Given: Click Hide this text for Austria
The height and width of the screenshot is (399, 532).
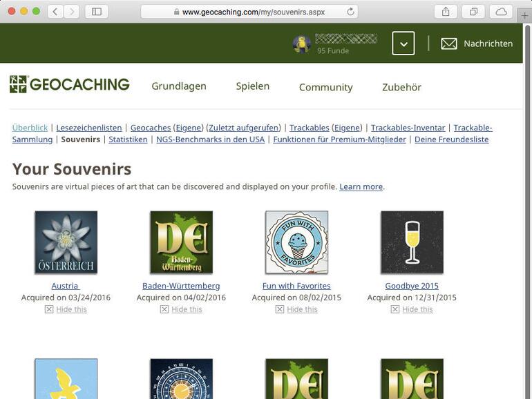Looking at the screenshot, I should (72, 309).
